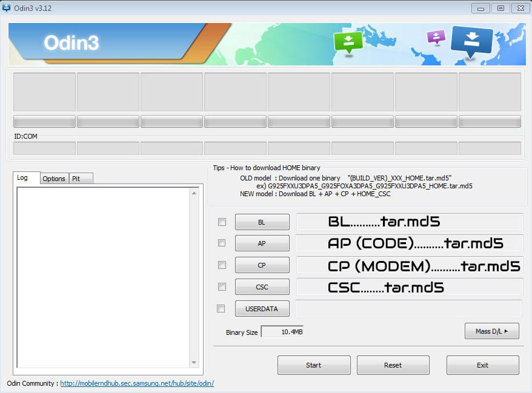Select the USERDATA checkbox

tap(222, 309)
